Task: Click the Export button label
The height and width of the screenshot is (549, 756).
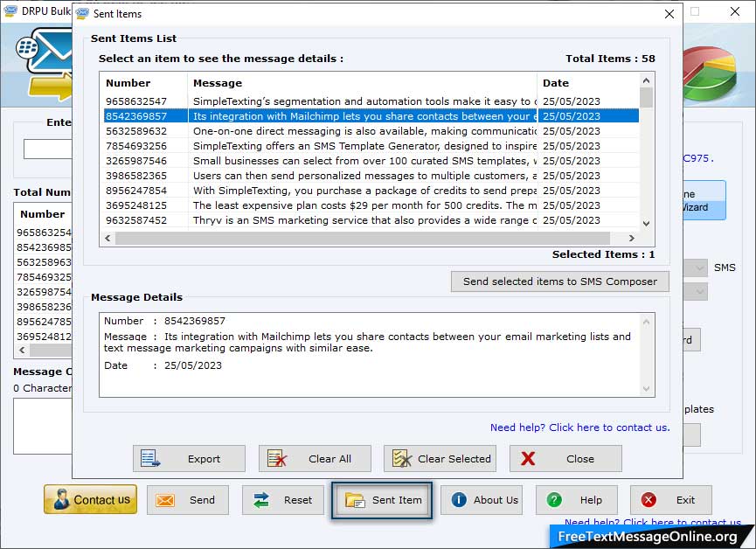Action: (204, 459)
